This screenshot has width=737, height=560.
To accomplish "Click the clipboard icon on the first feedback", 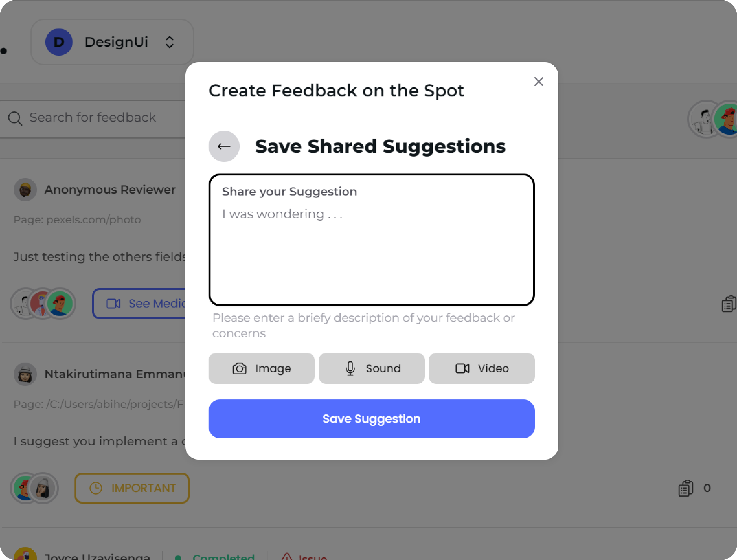I will [x=729, y=304].
